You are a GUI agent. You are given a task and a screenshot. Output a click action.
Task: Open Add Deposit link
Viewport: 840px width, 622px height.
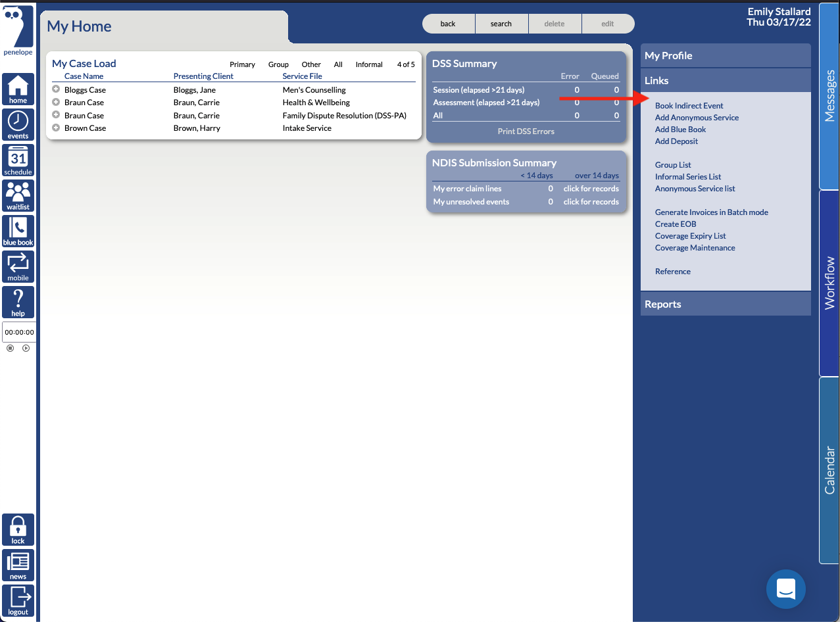coord(676,141)
